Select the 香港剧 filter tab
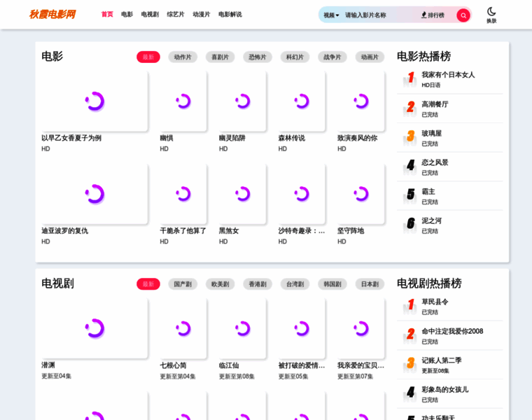Image resolution: width=532 pixels, height=420 pixels. coord(258,284)
